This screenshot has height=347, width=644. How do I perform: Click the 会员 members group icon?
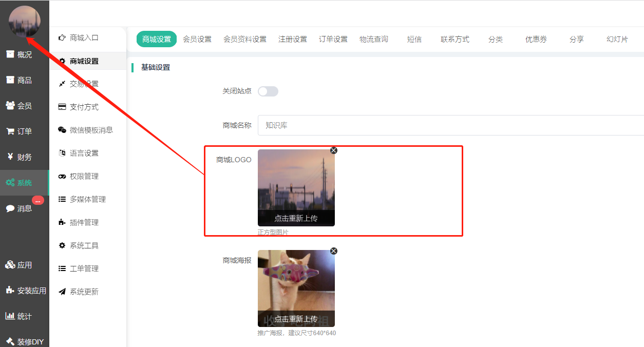[x=10, y=106]
